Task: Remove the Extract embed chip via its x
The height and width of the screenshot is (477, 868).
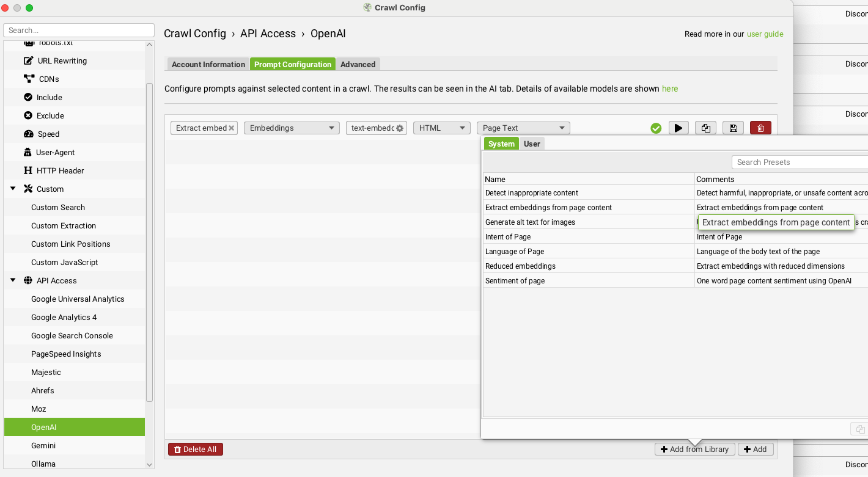Action: point(231,128)
